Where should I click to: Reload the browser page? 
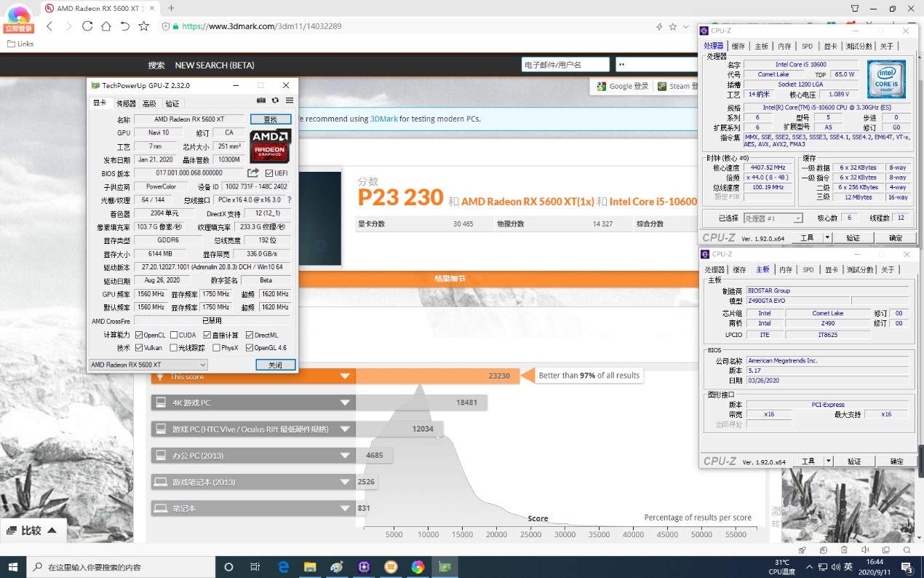click(x=87, y=26)
